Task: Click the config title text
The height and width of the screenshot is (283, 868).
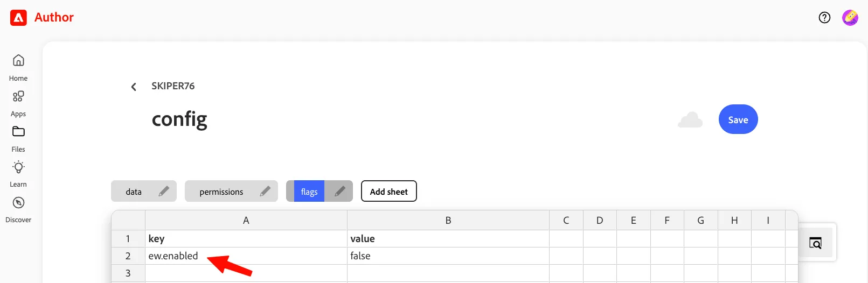Action: [x=179, y=119]
